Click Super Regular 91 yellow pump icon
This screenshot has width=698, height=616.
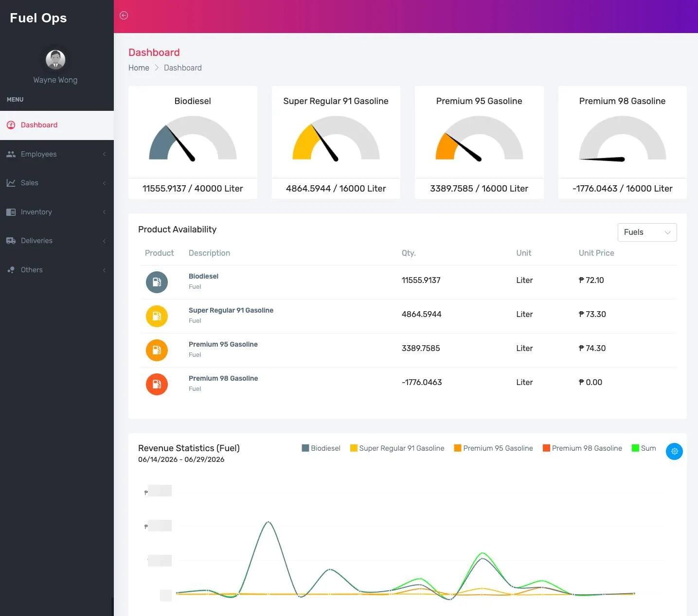(x=157, y=316)
